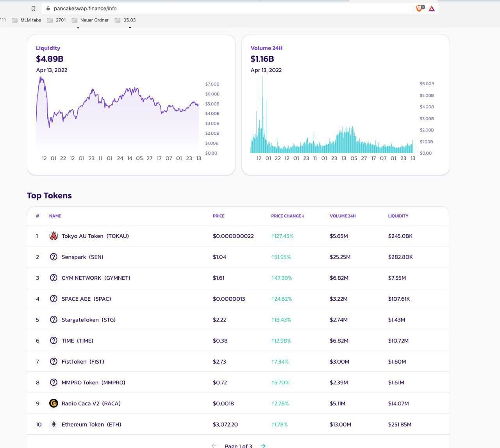Click the FistToken placeholder icon
Viewport: 500px width, 448px height.
point(54,361)
